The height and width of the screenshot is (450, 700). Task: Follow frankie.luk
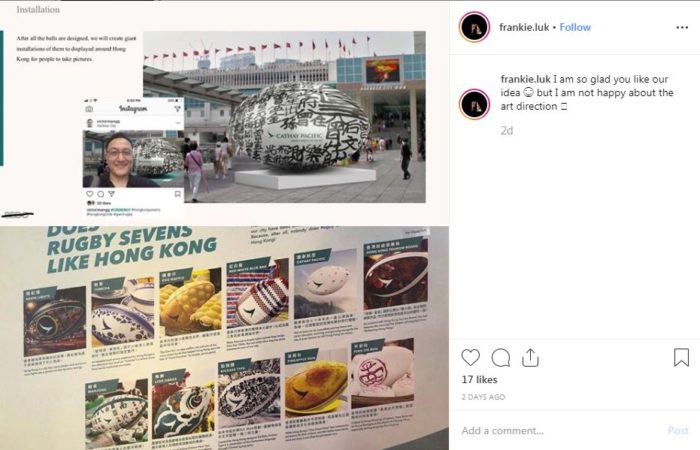tap(575, 27)
